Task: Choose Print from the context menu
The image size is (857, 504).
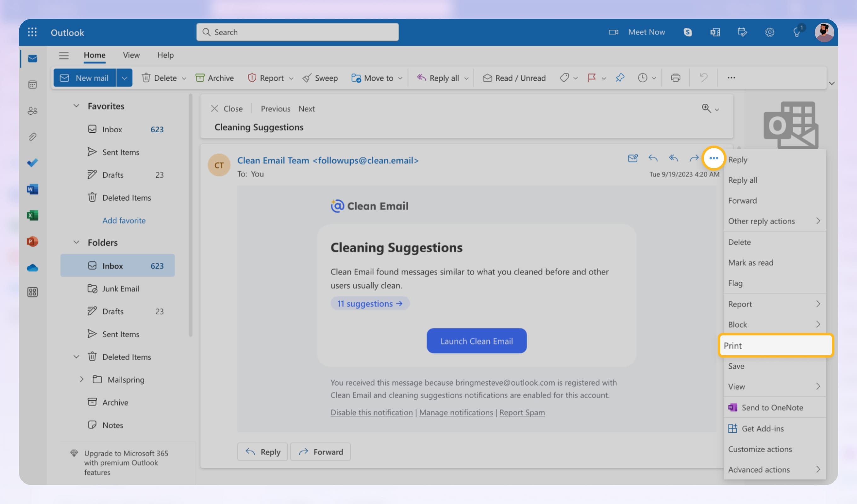Action: (775, 346)
